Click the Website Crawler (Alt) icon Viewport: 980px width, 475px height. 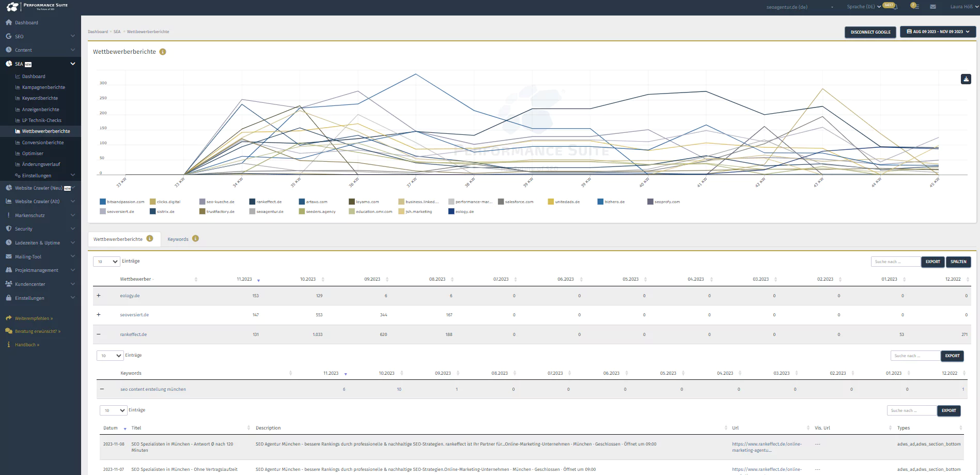coord(9,202)
